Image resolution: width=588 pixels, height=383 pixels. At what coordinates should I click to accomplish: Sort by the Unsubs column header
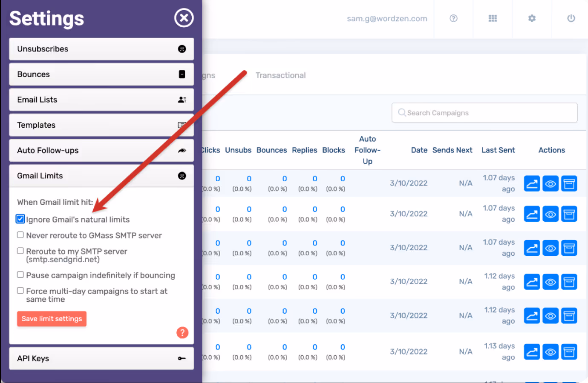pos(238,150)
